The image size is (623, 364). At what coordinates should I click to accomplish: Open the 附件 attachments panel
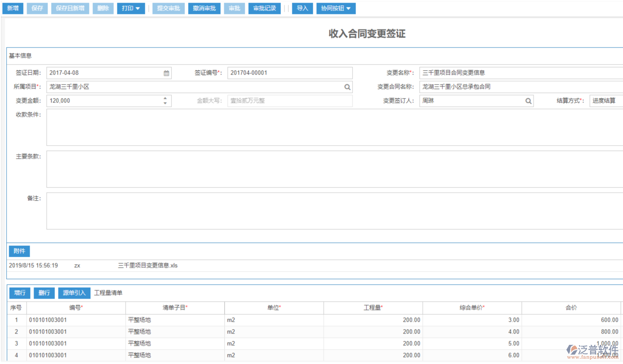click(x=19, y=251)
